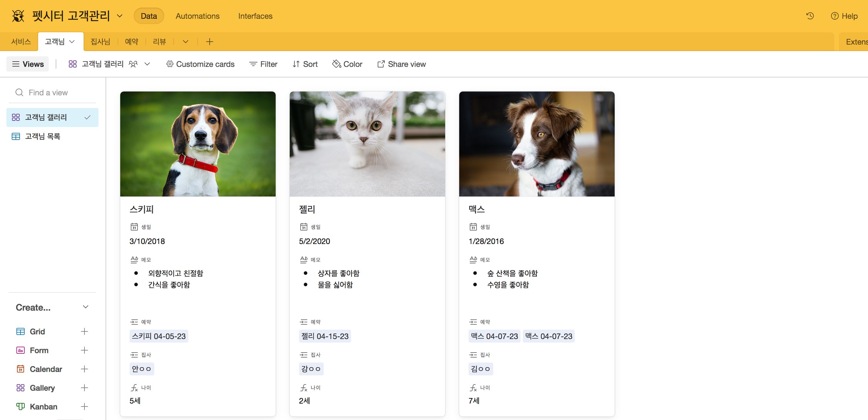Open the Interfaces tab
The image size is (868, 420).
(255, 16)
